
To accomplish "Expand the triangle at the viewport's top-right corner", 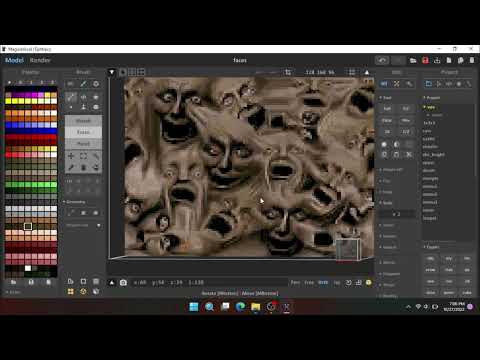I will tap(367, 72).
